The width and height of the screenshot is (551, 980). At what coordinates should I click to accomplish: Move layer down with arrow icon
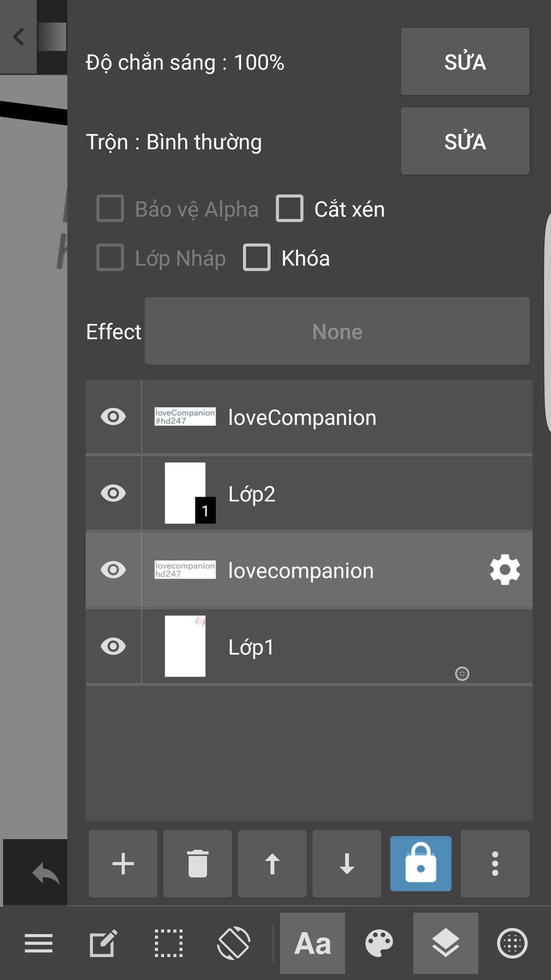(x=347, y=864)
